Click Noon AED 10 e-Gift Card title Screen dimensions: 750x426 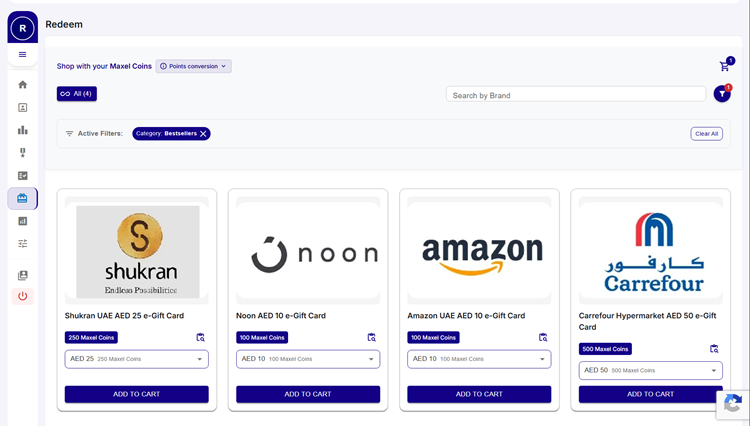[x=281, y=316]
